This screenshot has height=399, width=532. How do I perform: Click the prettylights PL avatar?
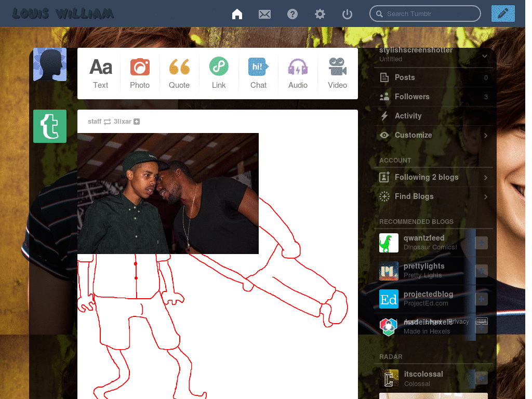click(389, 271)
